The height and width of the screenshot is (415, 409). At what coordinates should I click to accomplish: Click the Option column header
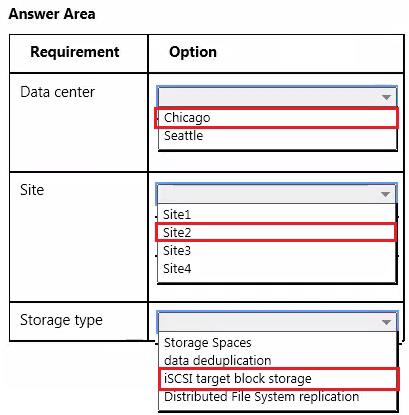point(193,52)
